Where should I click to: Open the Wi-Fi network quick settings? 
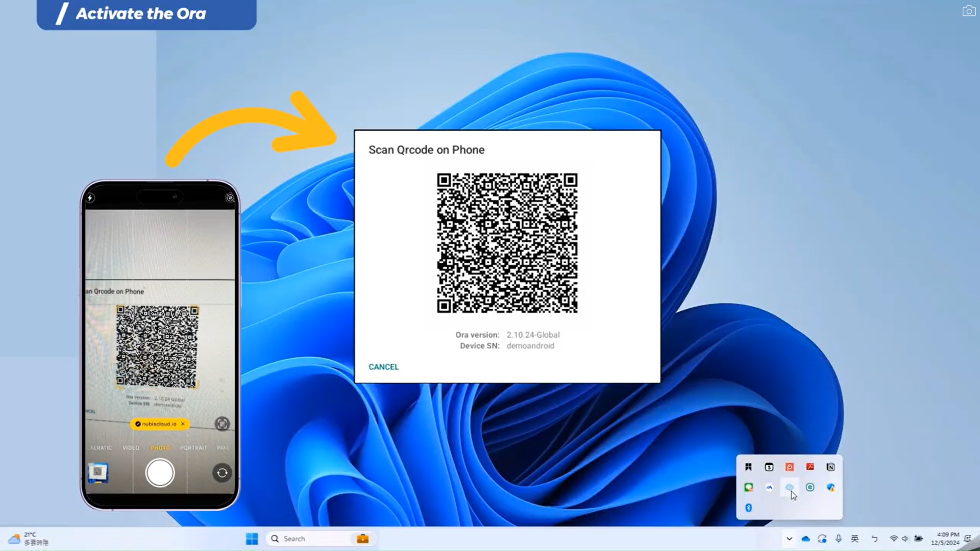pos(893,539)
